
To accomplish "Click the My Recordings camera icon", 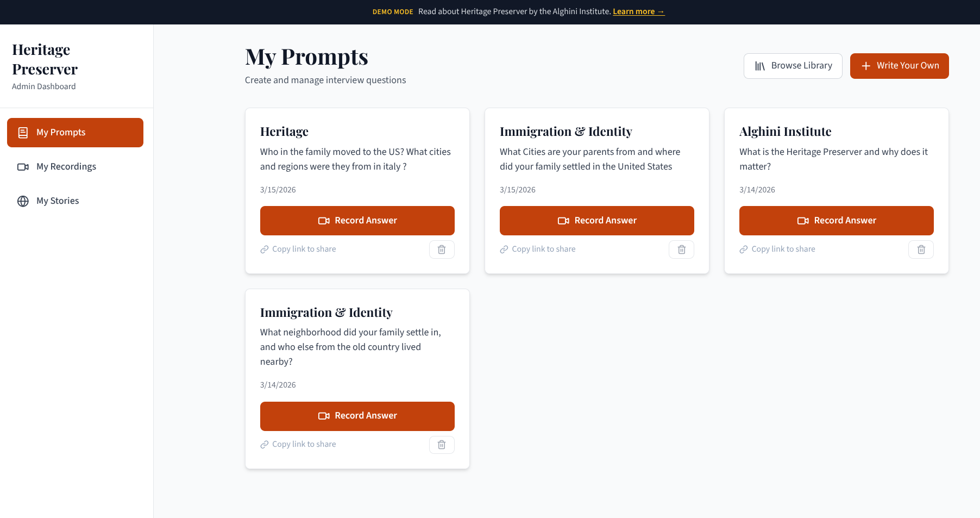I will pyautogui.click(x=22, y=166).
